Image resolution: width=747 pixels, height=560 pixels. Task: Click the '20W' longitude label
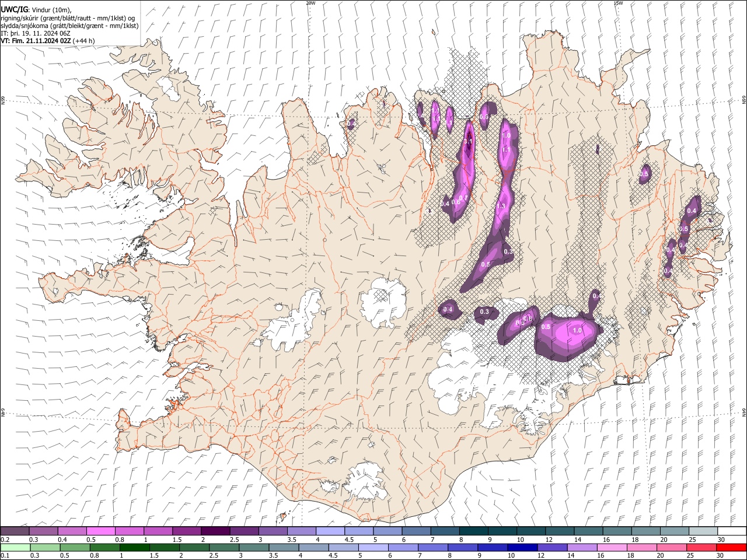310,3
